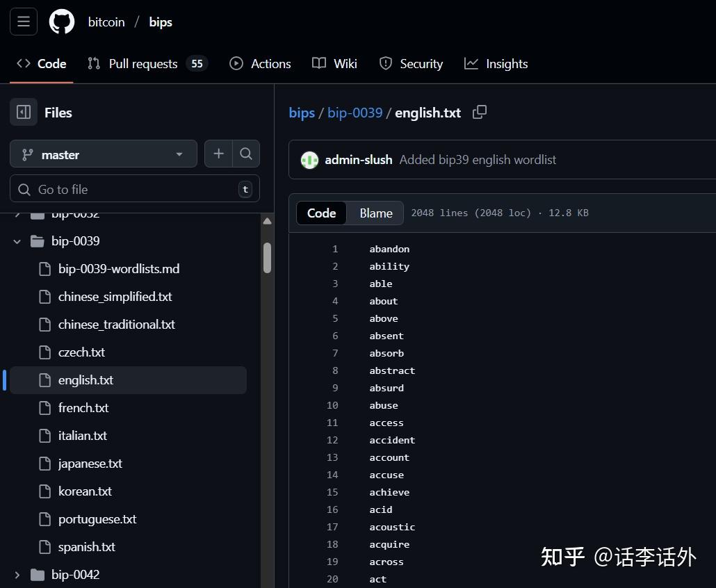
Task: Click the file tree scrollbar thumb
Action: coord(268,258)
